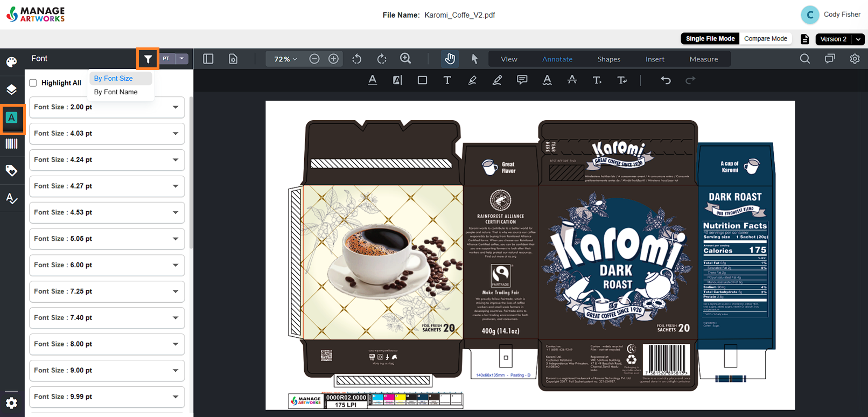Choose By Font Name filter option
868x417 pixels.
[121, 92]
